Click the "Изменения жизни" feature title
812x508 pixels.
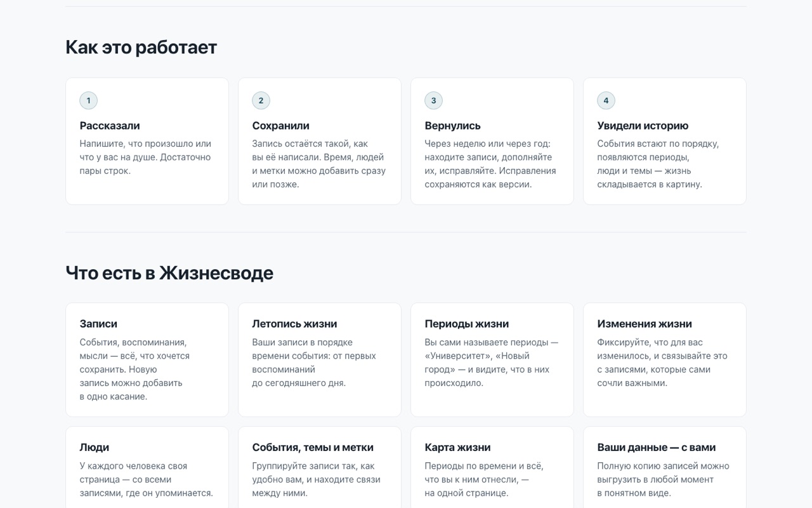coord(644,324)
